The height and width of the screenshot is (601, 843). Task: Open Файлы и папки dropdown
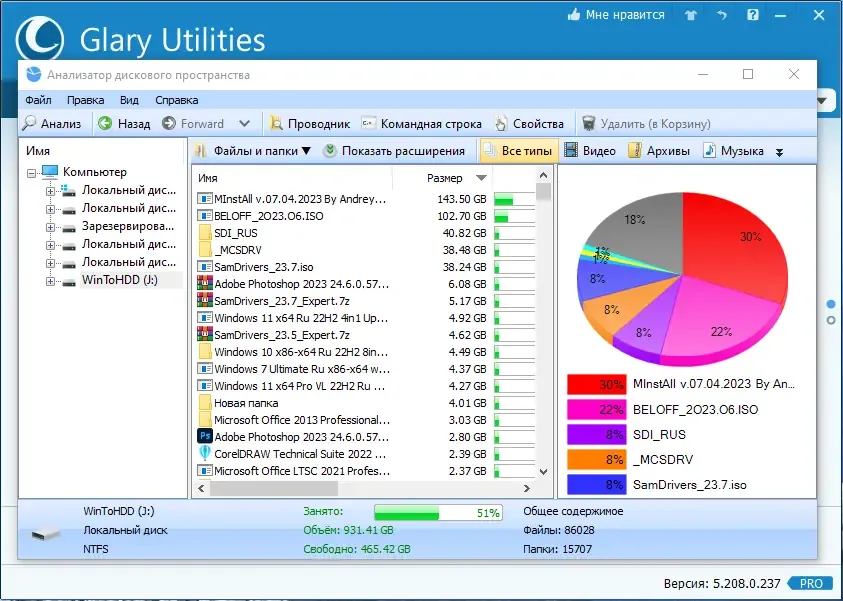click(x=253, y=151)
